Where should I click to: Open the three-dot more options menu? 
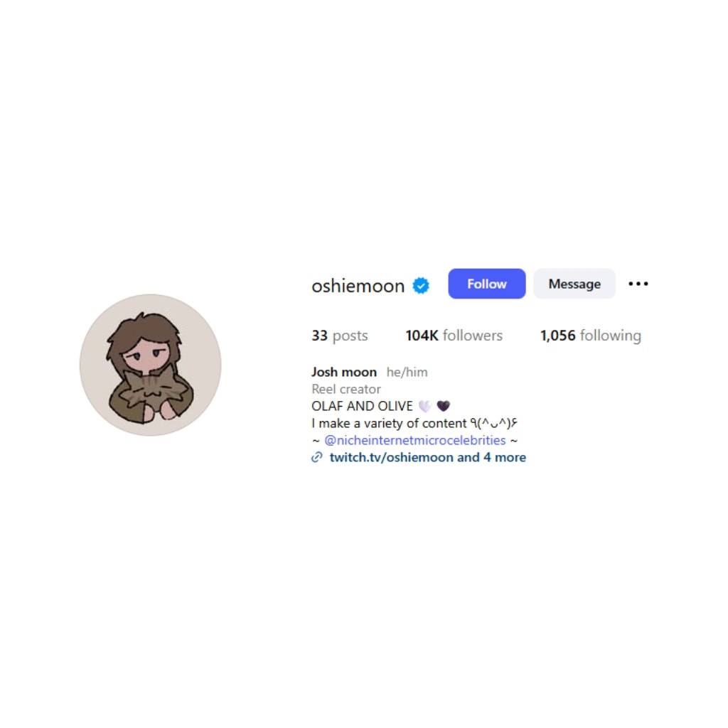(638, 284)
